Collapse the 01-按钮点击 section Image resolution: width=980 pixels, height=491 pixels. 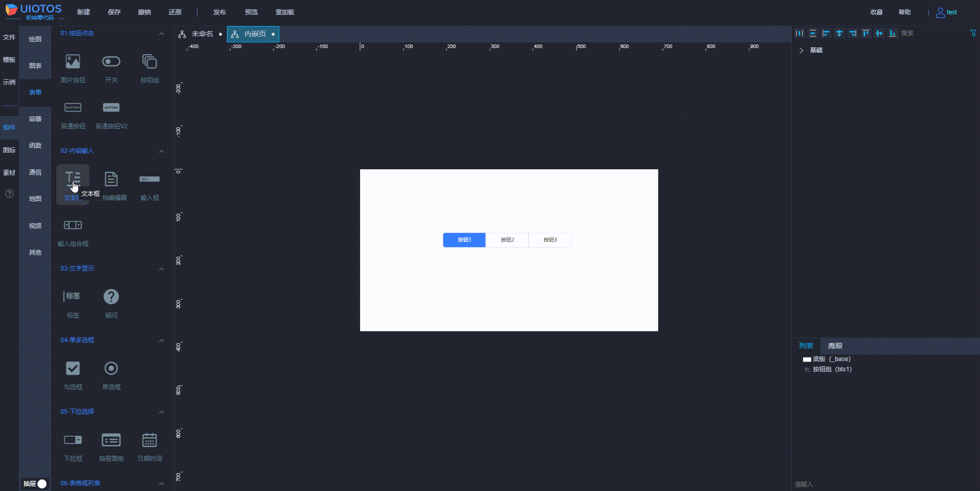(162, 33)
